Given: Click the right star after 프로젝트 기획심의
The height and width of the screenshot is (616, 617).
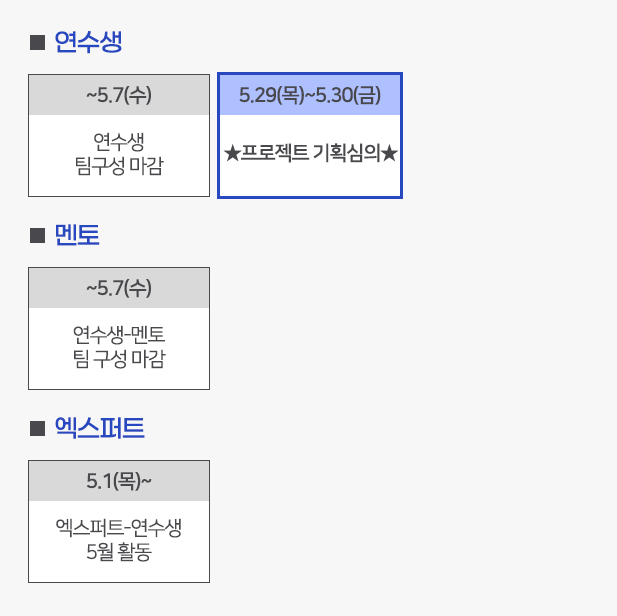Looking at the screenshot, I should (389, 153).
